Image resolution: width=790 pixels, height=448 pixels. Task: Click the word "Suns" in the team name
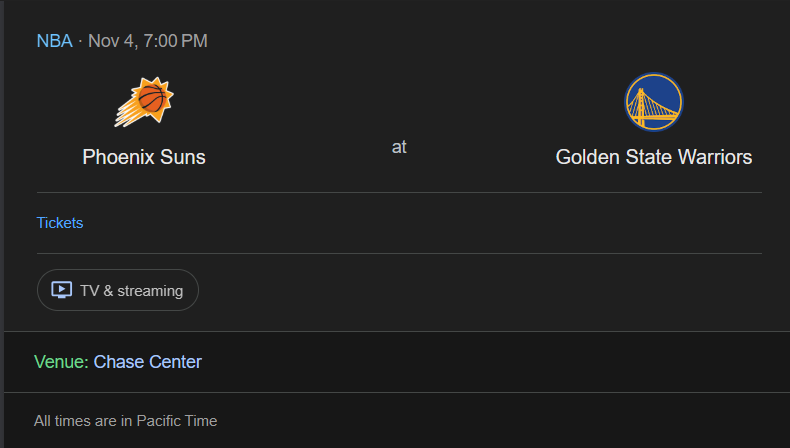coord(183,157)
